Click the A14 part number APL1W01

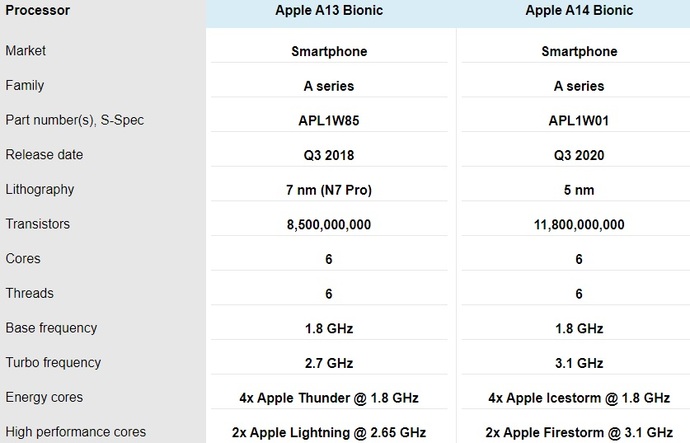pos(579,121)
